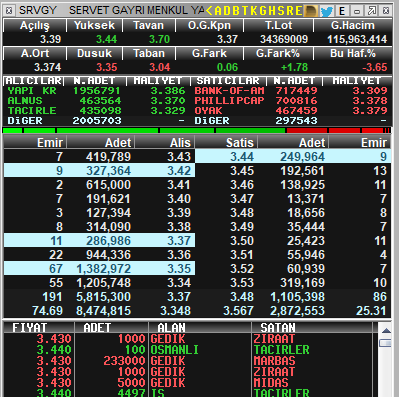The image size is (399, 397).
Task: Select the BANK-OF-AM seller row
Action: pyautogui.click(x=291, y=91)
